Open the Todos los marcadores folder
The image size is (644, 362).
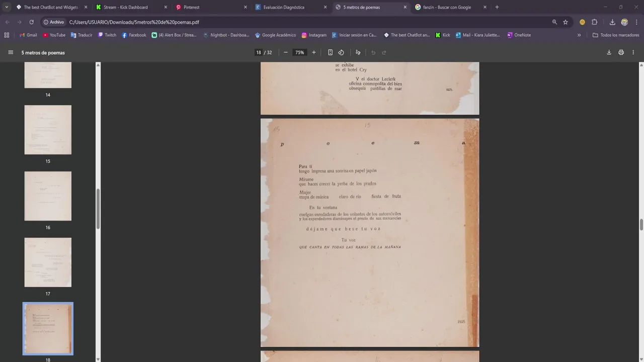(x=616, y=35)
